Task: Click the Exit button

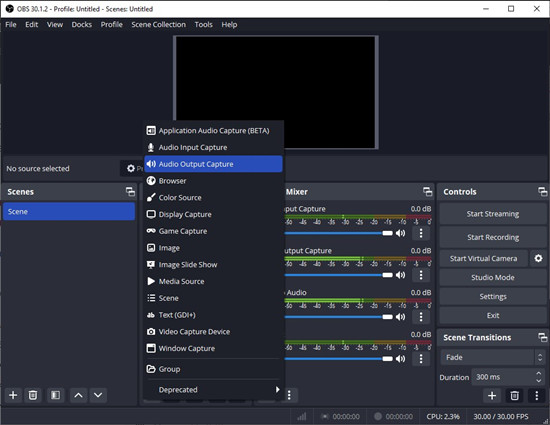Action: pyautogui.click(x=492, y=316)
